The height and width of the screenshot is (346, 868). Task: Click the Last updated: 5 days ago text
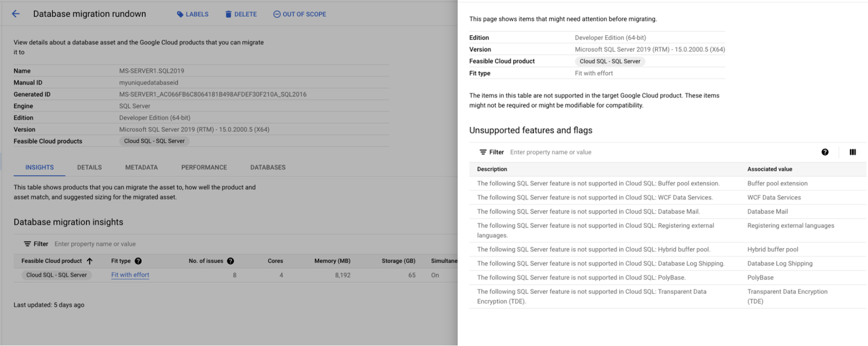click(49, 305)
